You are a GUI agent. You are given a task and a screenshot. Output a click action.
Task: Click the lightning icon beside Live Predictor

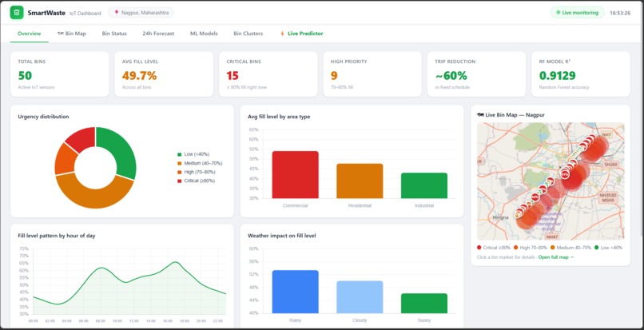(282, 34)
